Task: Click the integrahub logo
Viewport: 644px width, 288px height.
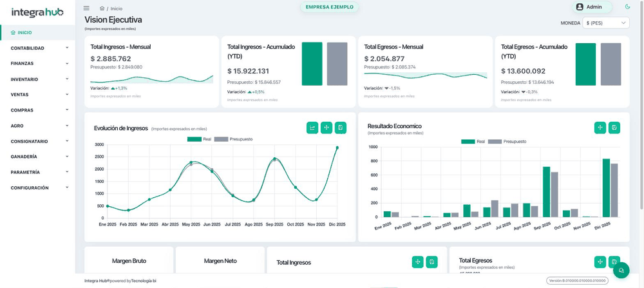Action: click(x=37, y=12)
